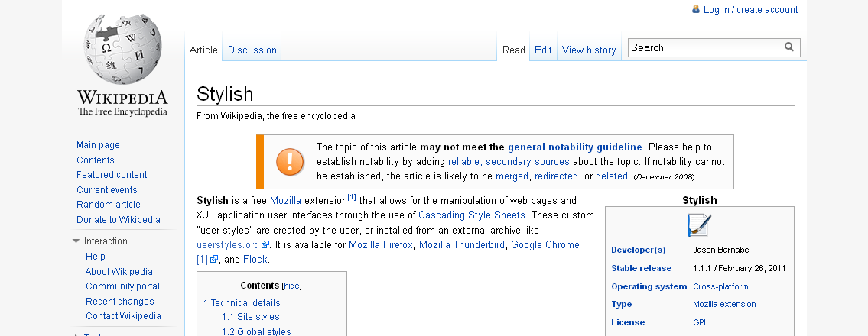
Task: Click Operating system infobox label
Action: pos(649,286)
